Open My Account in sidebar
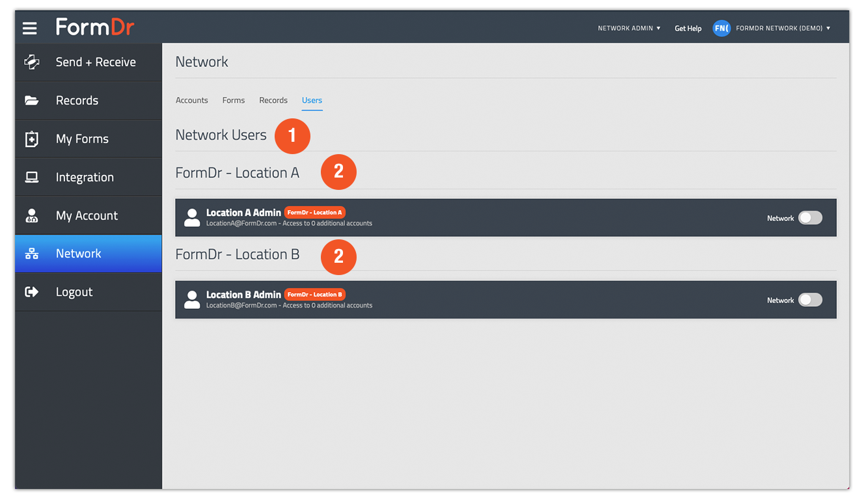 pyautogui.click(x=89, y=215)
